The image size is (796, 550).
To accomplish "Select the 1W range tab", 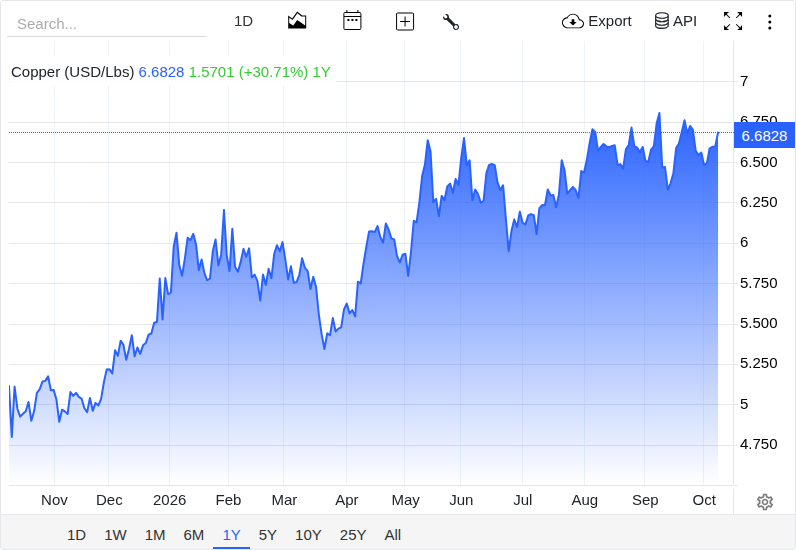I will click(x=115, y=535).
